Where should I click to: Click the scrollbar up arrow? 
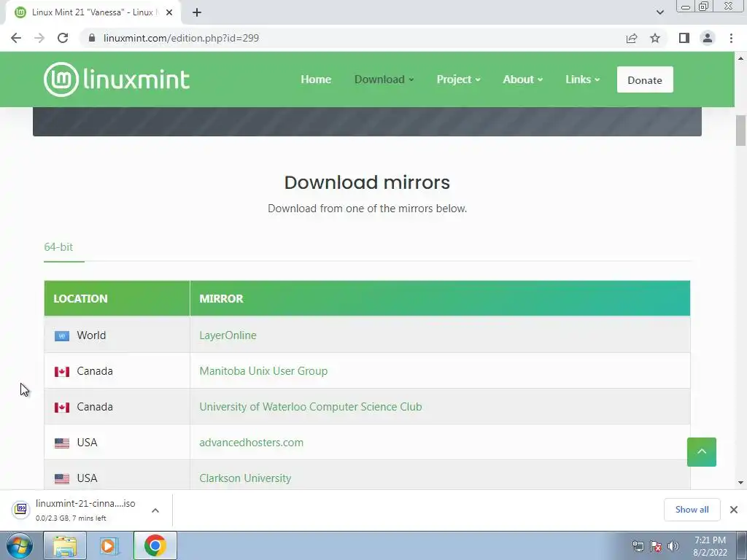tap(740, 58)
